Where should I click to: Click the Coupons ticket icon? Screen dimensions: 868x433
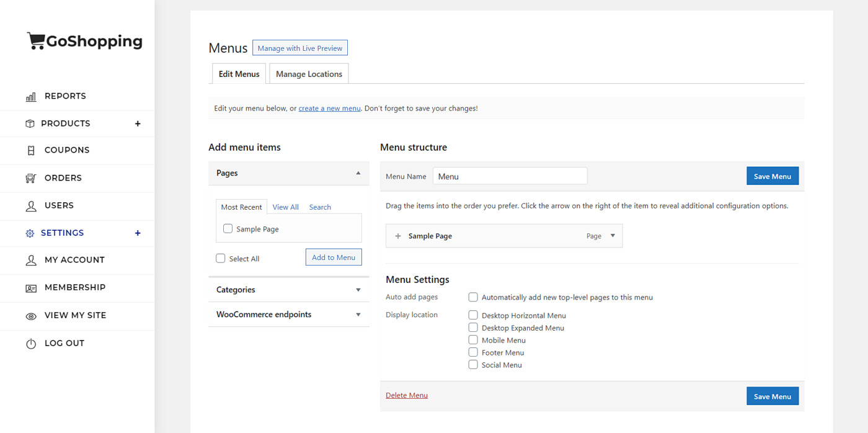tap(31, 150)
